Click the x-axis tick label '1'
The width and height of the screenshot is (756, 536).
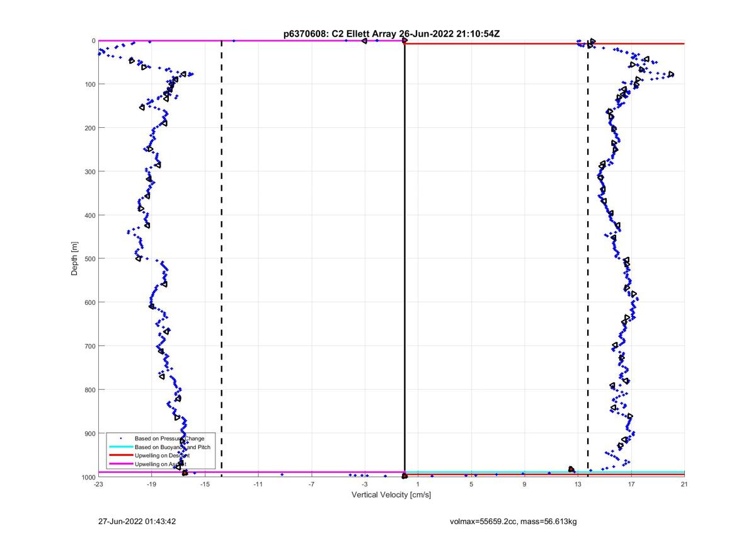coord(418,484)
